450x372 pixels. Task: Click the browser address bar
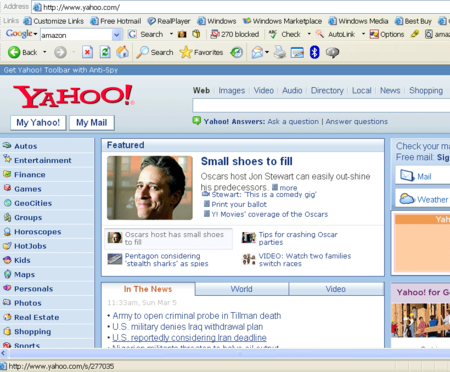pyautogui.click(x=242, y=7)
